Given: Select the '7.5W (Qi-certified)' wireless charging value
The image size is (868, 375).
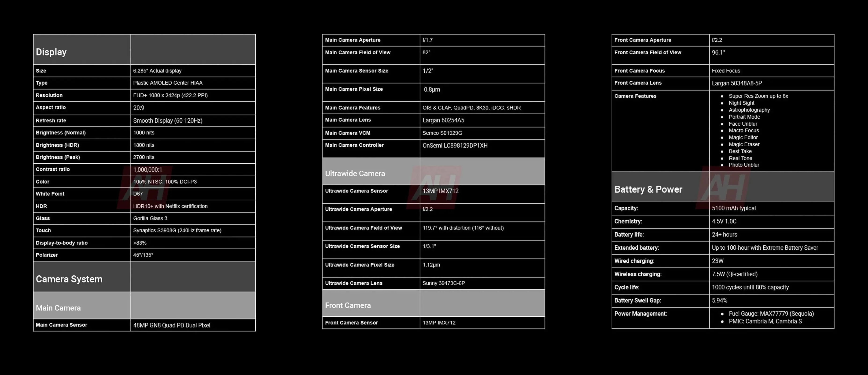Looking at the screenshot, I should (x=735, y=274).
